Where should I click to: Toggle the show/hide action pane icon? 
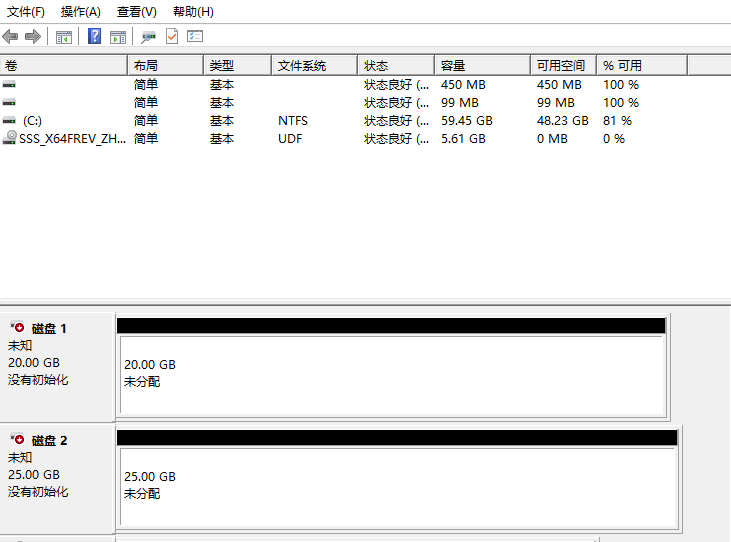[x=118, y=37]
